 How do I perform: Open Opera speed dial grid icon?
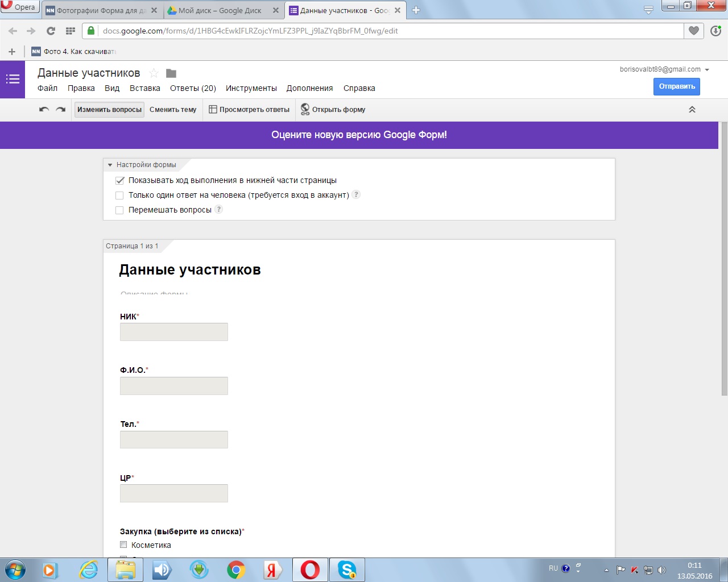pos(71,31)
